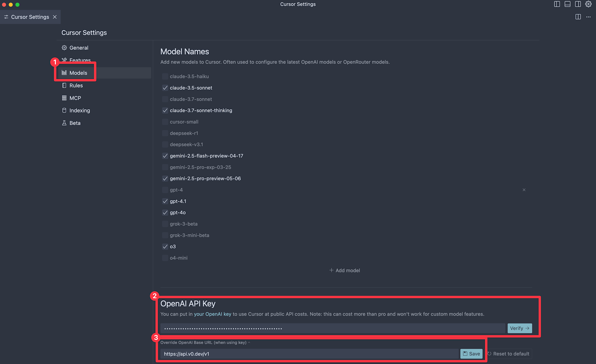Collapse Override OpenAI Base URL section
The image size is (596, 364).
click(x=205, y=343)
